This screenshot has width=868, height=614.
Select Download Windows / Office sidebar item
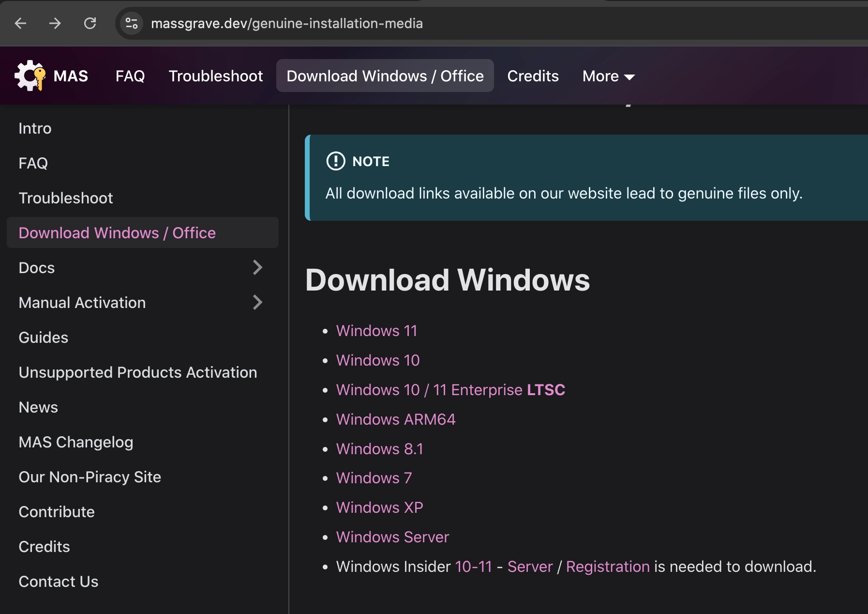click(143, 233)
